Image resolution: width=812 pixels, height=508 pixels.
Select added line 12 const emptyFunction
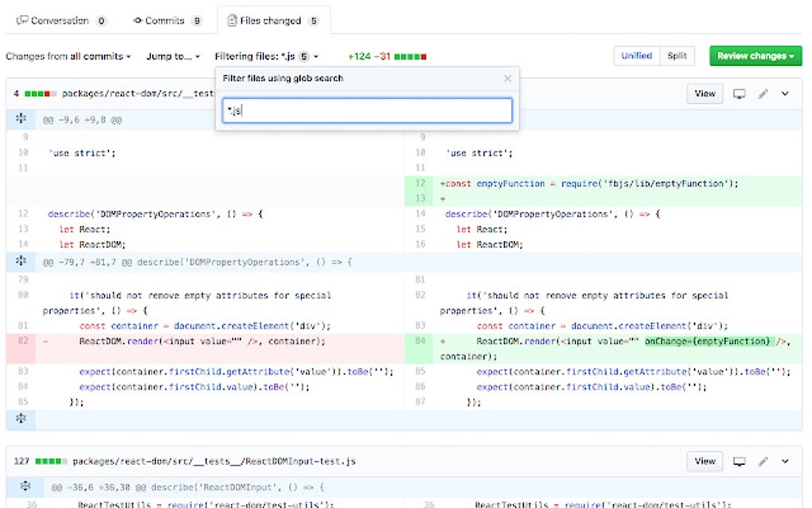[603, 183]
